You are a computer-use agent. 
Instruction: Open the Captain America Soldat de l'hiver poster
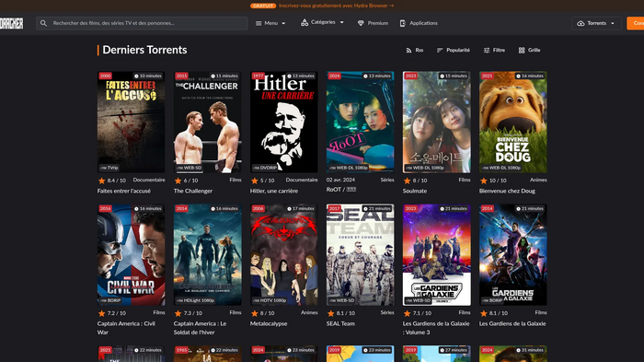[x=207, y=255]
